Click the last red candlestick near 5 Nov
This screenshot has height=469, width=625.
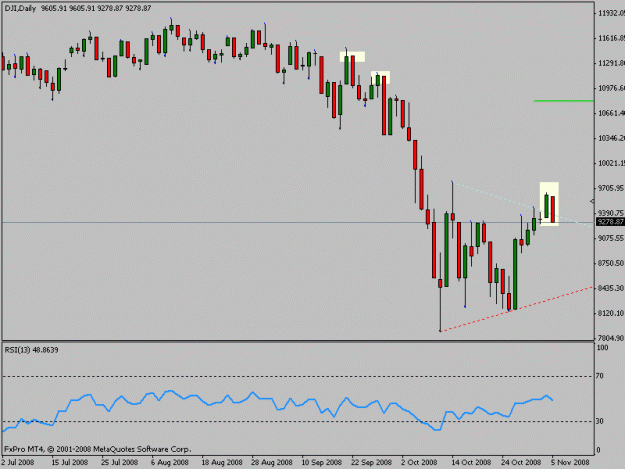[553, 209]
